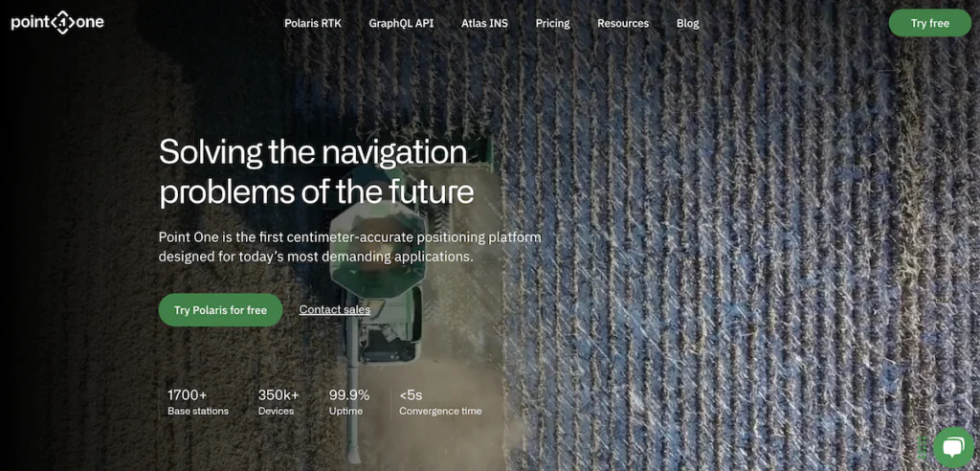Click the centimeter-accurate positioning description text
Viewport: 980px width, 471px height.
click(349, 247)
